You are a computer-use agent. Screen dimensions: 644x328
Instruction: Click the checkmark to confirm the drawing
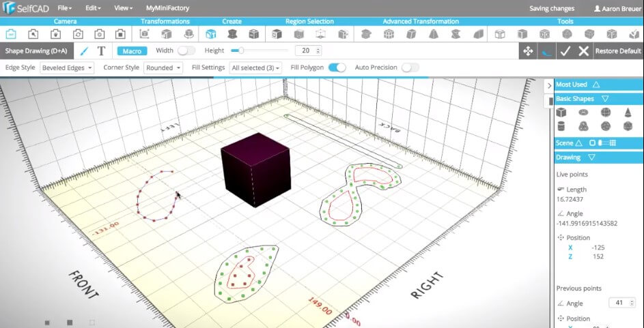coord(564,51)
